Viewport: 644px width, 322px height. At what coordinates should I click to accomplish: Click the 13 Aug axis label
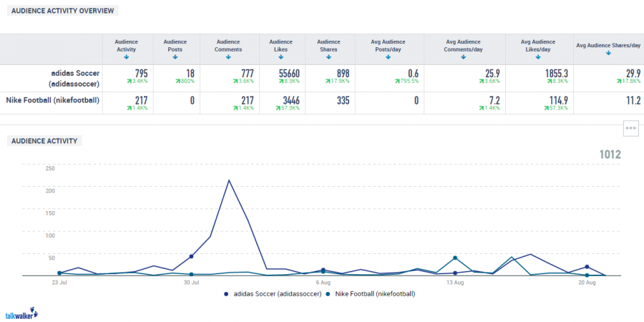point(455,282)
